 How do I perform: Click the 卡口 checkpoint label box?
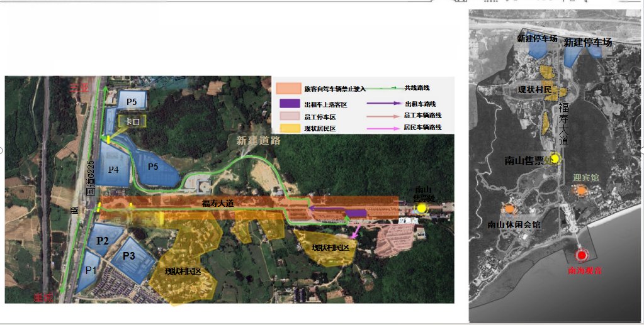click(x=133, y=122)
